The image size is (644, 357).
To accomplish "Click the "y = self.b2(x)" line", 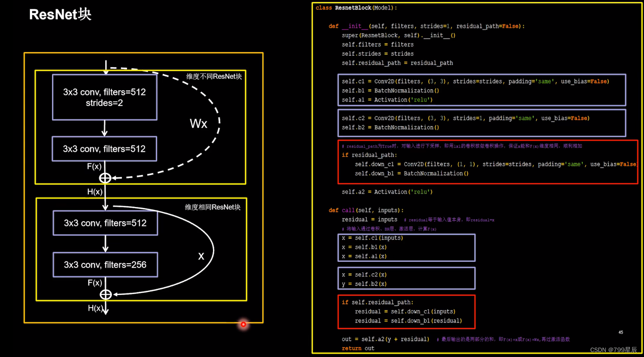I will pyautogui.click(x=364, y=284).
